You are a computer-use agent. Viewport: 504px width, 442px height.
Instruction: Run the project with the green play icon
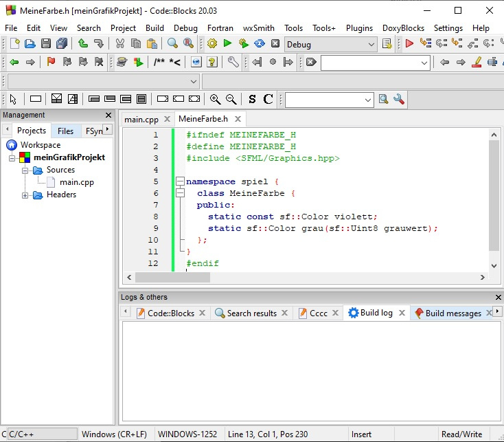coord(227,44)
